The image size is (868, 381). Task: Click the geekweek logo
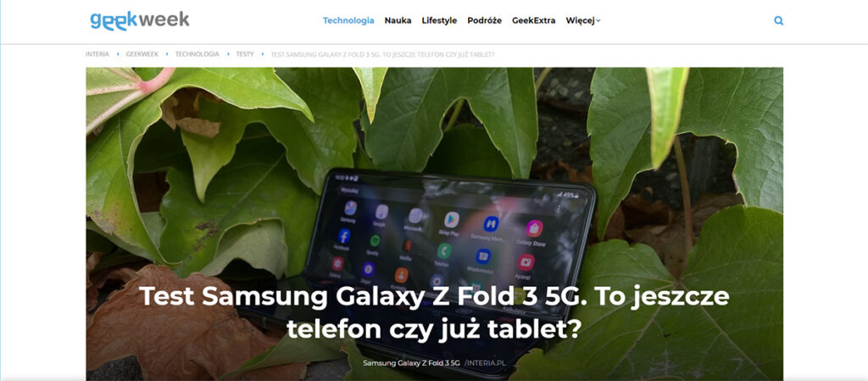[x=140, y=20]
